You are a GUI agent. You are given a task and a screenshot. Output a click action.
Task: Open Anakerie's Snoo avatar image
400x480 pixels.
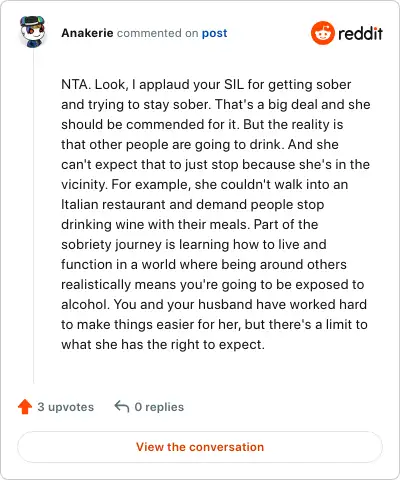(32, 32)
